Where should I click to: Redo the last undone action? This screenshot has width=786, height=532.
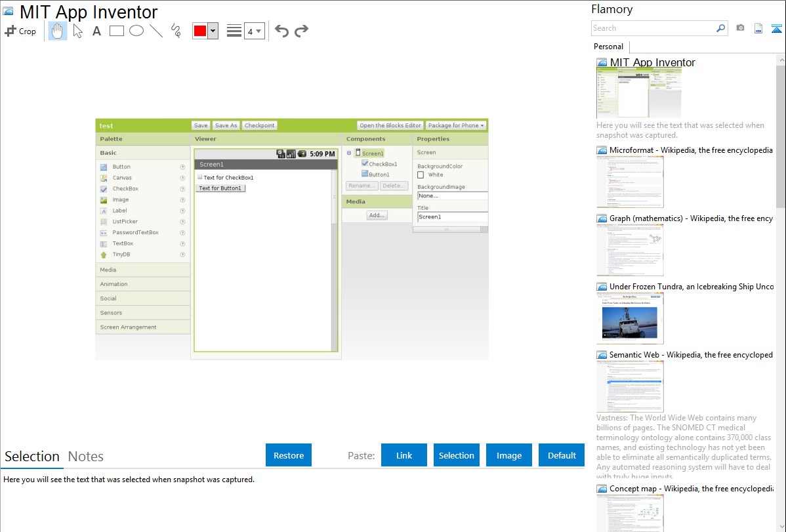pos(301,31)
